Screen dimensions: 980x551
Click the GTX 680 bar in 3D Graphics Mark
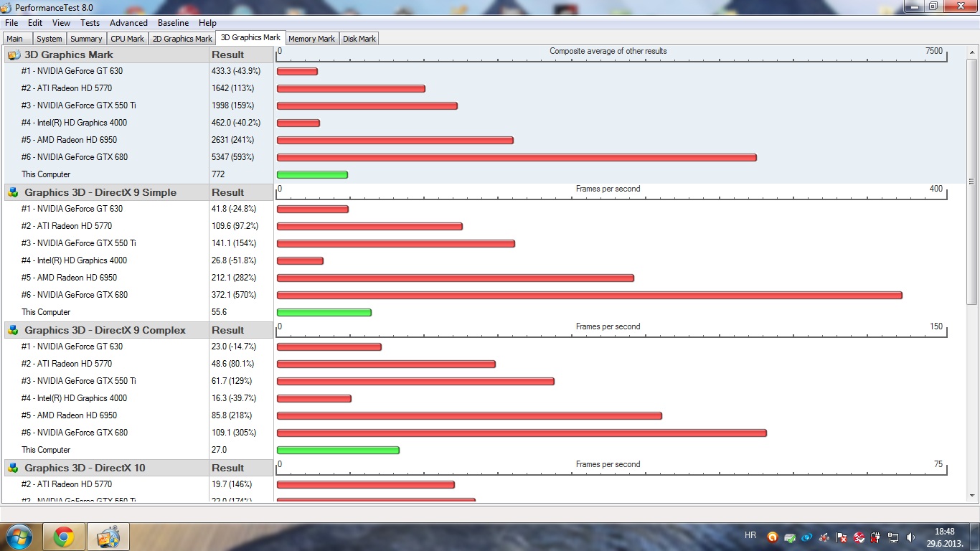point(517,158)
